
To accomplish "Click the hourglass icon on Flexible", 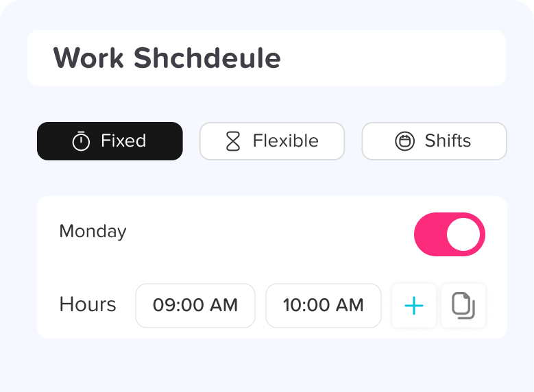I will pyautogui.click(x=233, y=141).
